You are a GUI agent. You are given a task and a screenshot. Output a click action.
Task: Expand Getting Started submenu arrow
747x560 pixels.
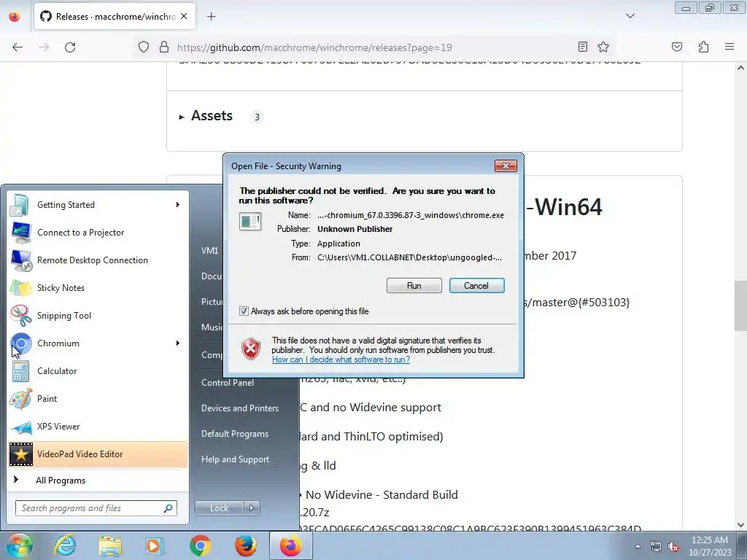pyautogui.click(x=178, y=205)
